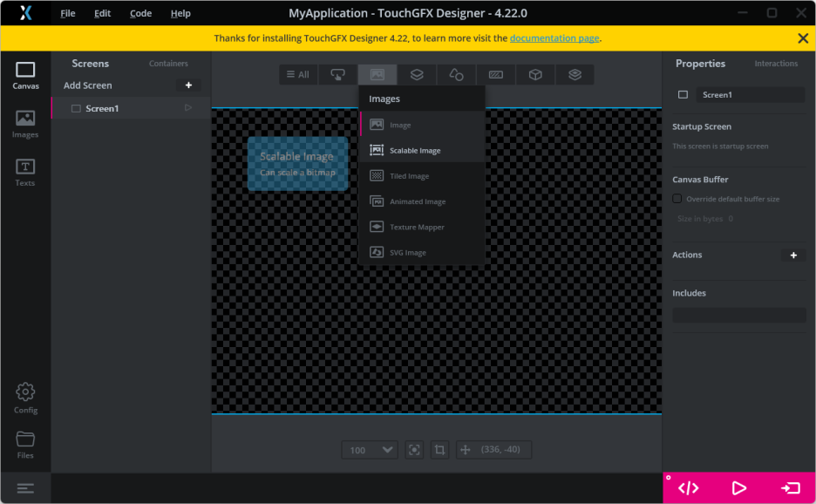The height and width of the screenshot is (504, 816).
Task: Click the canvas position crosshair icon
Action: click(x=466, y=450)
